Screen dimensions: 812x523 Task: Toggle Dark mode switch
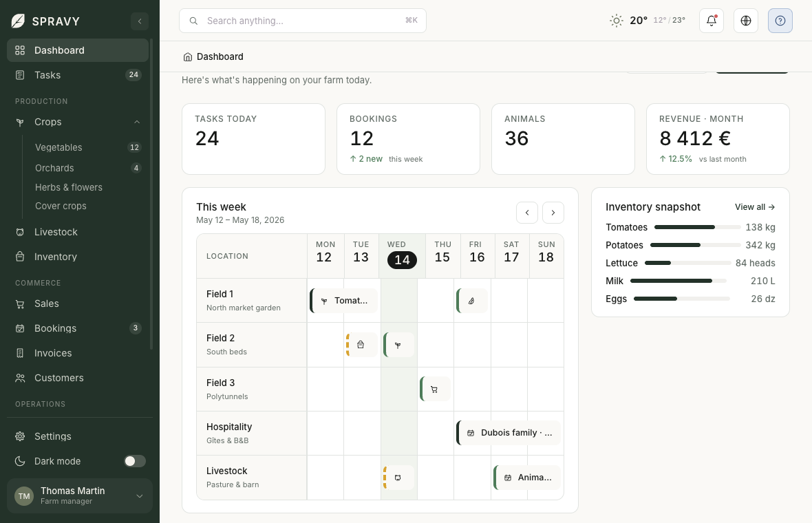135,461
